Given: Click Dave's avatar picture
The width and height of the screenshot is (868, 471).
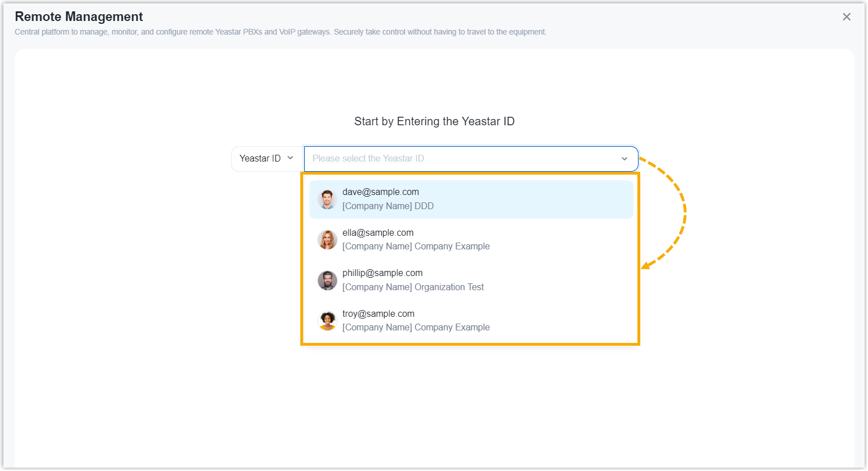Looking at the screenshot, I should click(x=327, y=200).
